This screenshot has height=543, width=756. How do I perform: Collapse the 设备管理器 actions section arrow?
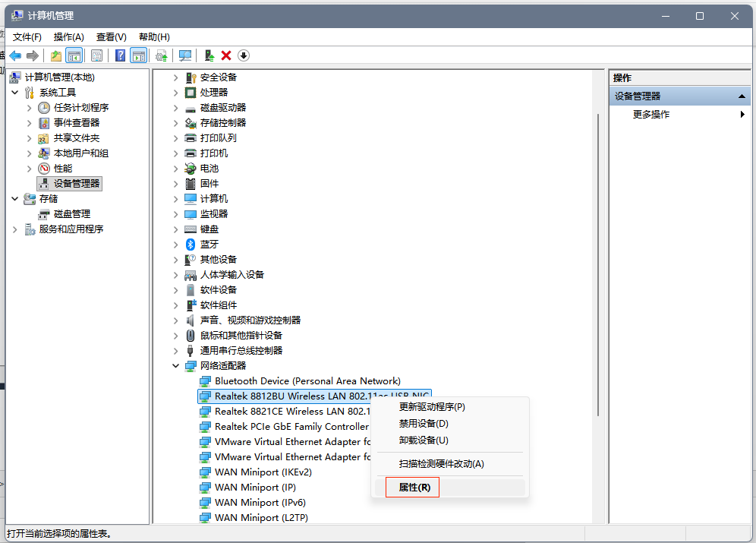(742, 96)
